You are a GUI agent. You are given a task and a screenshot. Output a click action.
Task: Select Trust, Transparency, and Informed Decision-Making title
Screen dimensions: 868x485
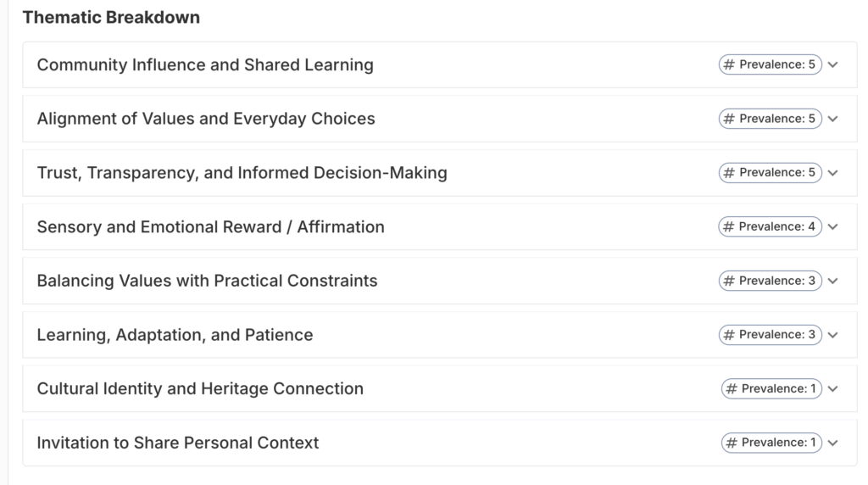click(x=242, y=173)
